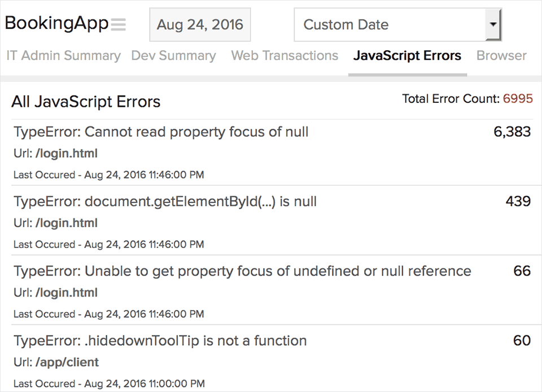The image size is (542, 392).
Task: Click the BookingApp application title
Action: [56, 24]
